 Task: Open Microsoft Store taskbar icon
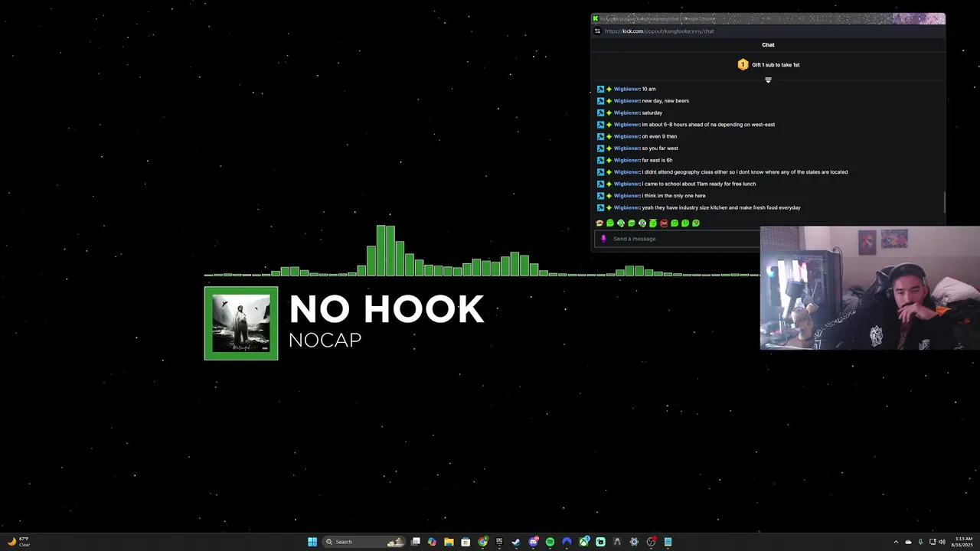tap(465, 542)
